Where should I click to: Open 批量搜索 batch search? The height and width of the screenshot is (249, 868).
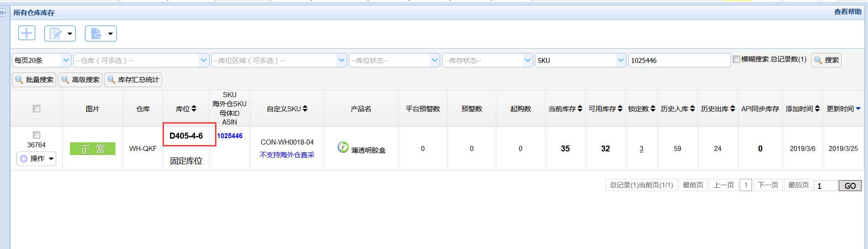[x=34, y=80]
